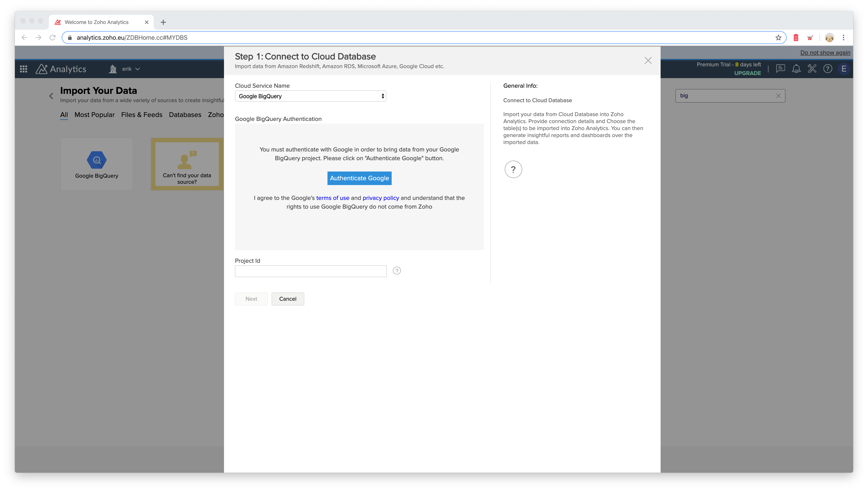Open the Cloud Service Name dropdown
Screen dimensions: 868x491
coord(310,96)
